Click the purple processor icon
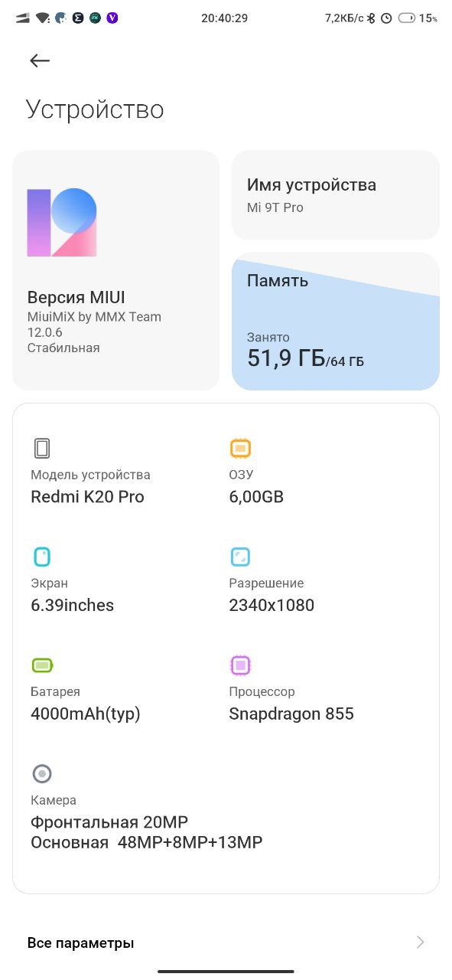The width and height of the screenshot is (452, 980). [240, 665]
